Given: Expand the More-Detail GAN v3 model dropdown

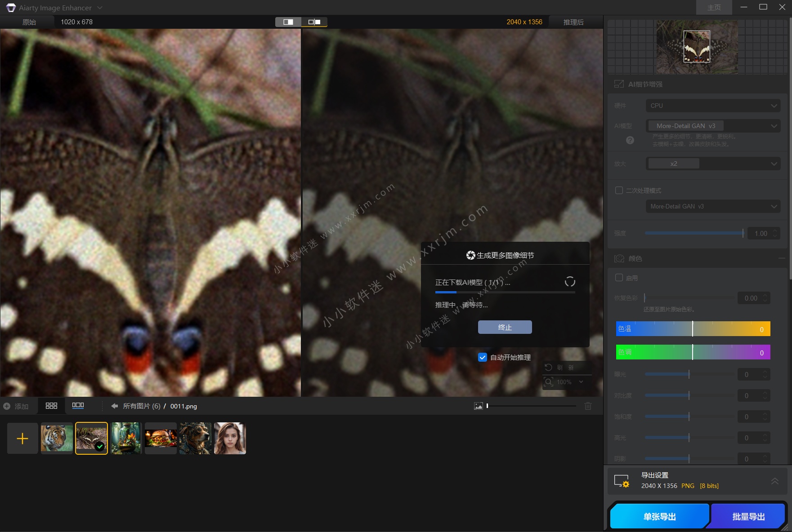Looking at the screenshot, I should click(x=713, y=126).
